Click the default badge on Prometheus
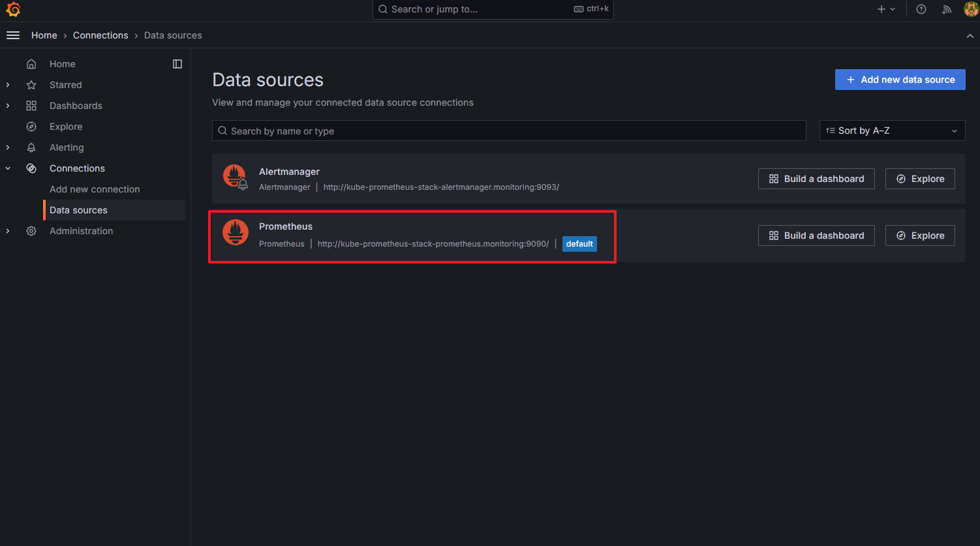This screenshot has height=546, width=980. point(579,244)
